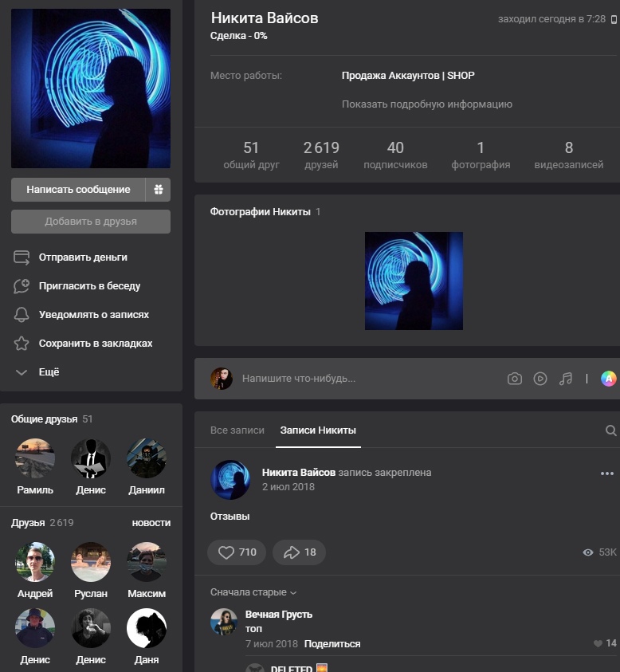Click the music note icon in post box
The image size is (620, 672).
point(566,379)
